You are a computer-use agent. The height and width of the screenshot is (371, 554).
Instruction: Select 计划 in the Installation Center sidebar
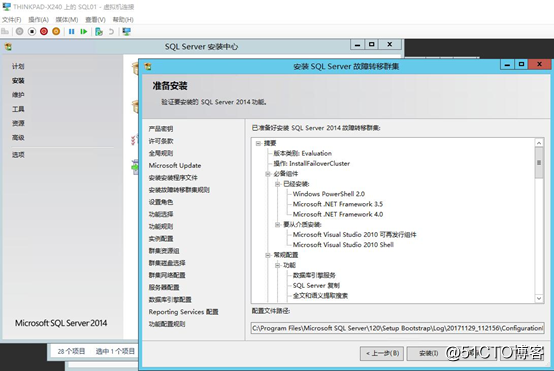point(18,66)
